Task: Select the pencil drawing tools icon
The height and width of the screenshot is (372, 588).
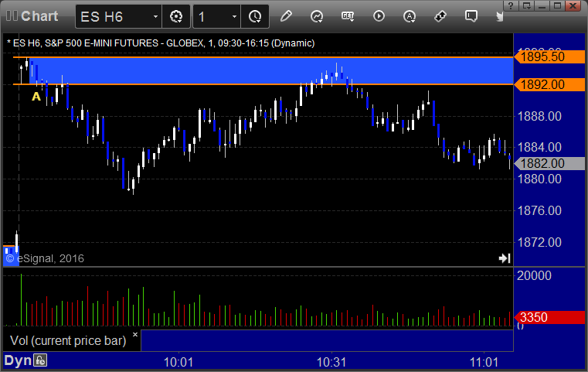Action: [286, 16]
